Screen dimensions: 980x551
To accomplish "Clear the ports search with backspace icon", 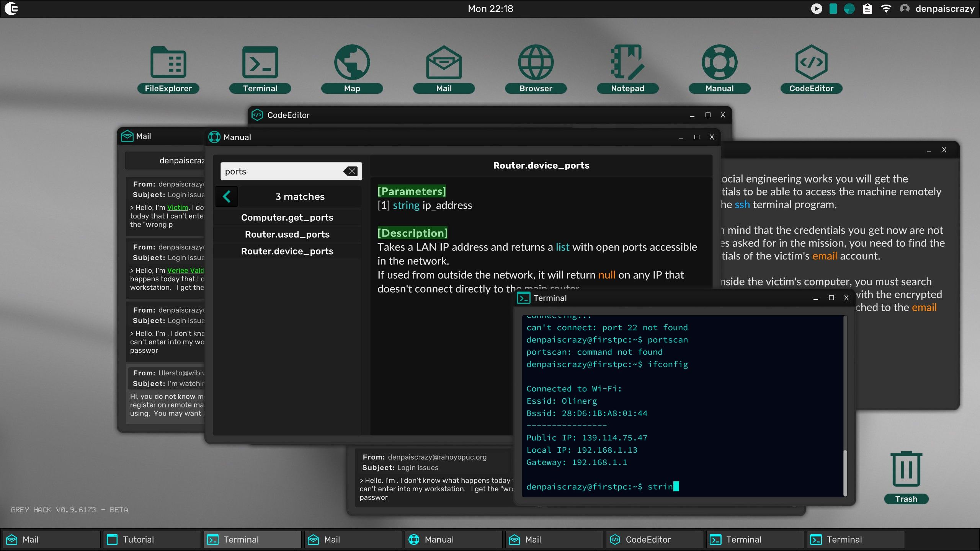I will click(350, 171).
